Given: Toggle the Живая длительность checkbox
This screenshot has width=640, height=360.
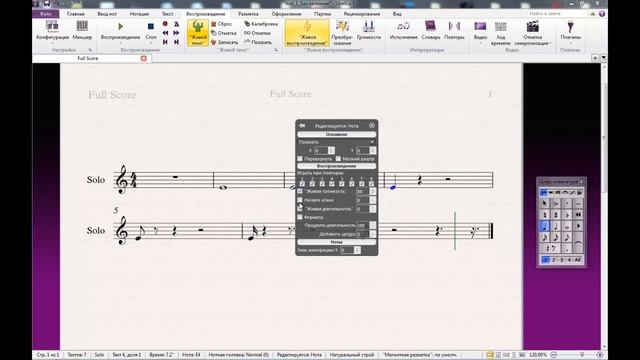Looking at the screenshot, I should coord(300,209).
